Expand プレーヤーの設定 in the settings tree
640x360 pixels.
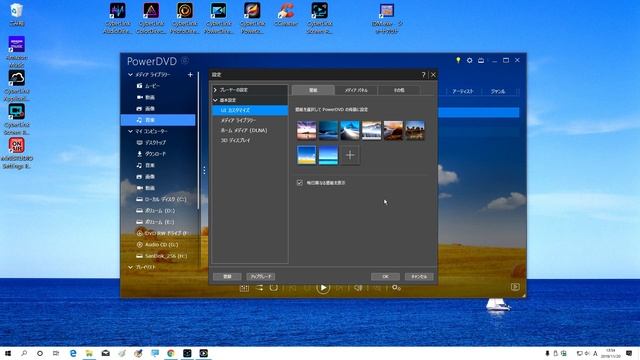(215, 90)
